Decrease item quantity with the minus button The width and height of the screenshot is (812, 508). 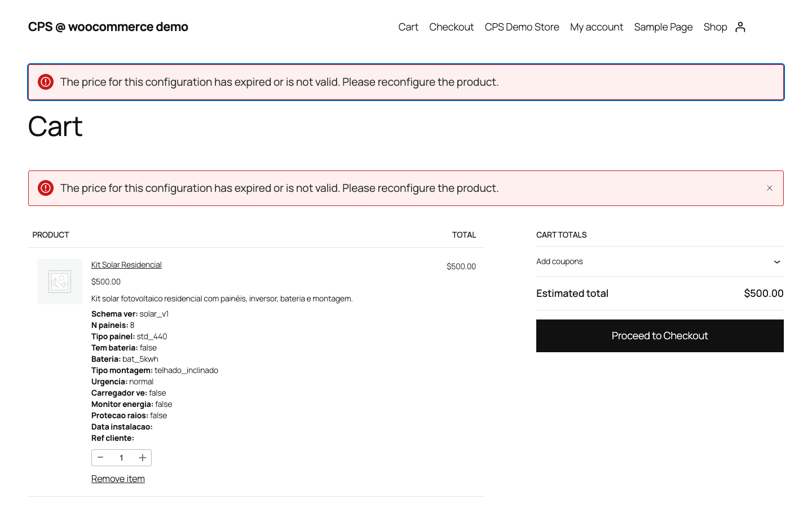click(x=100, y=458)
